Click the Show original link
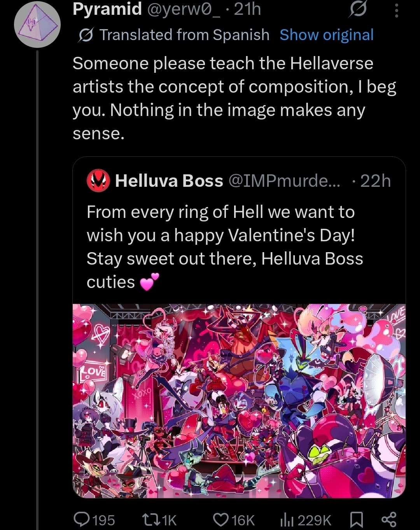Viewport: 420px width, 530px height. click(326, 35)
